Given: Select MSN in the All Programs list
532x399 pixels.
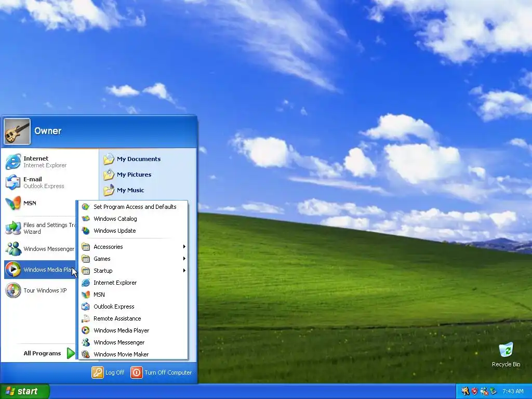Looking at the screenshot, I should (x=133, y=295).
